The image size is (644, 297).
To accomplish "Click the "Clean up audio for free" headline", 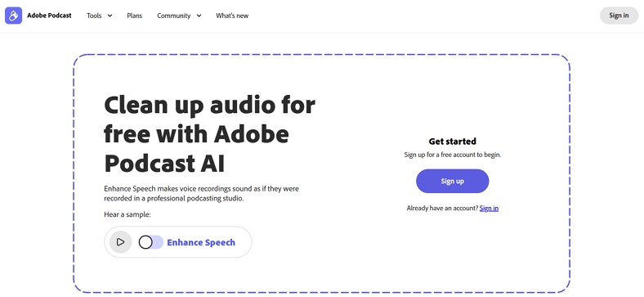I will [x=209, y=134].
